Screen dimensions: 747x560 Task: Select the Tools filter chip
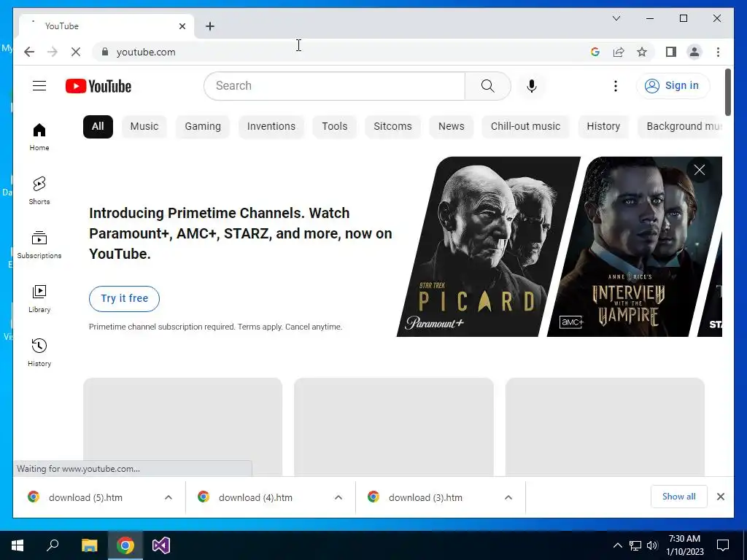[x=334, y=127]
